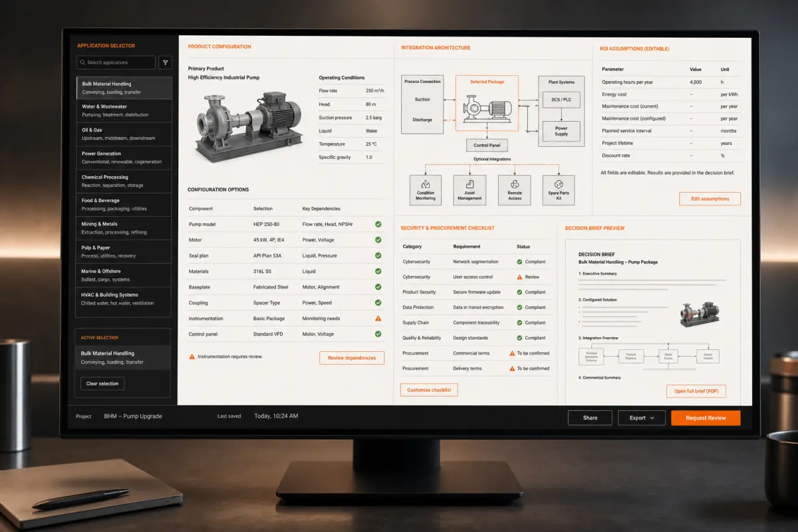Image resolution: width=798 pixels, height=532 pixels.
Task: Click the Basic Package instrumentation selection
Action: coord(269,319)
